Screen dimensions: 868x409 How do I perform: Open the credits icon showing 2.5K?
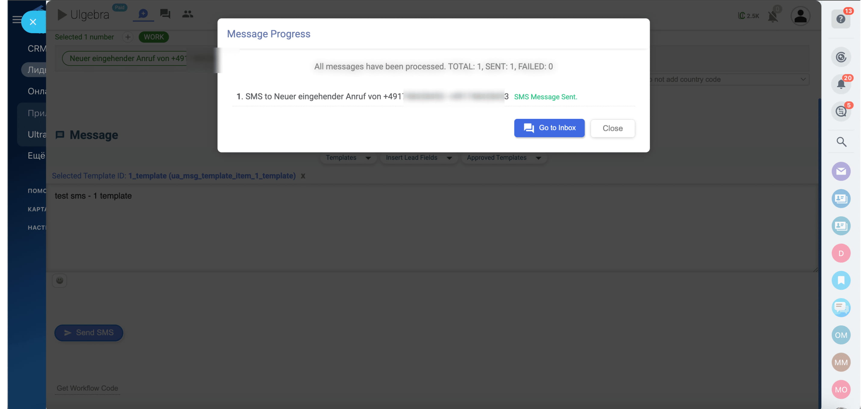tap(748, 15)
